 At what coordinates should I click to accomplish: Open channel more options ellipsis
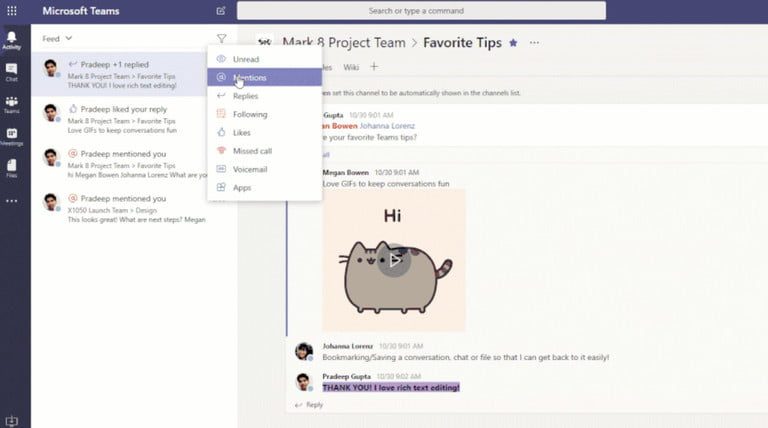(535, 43)
